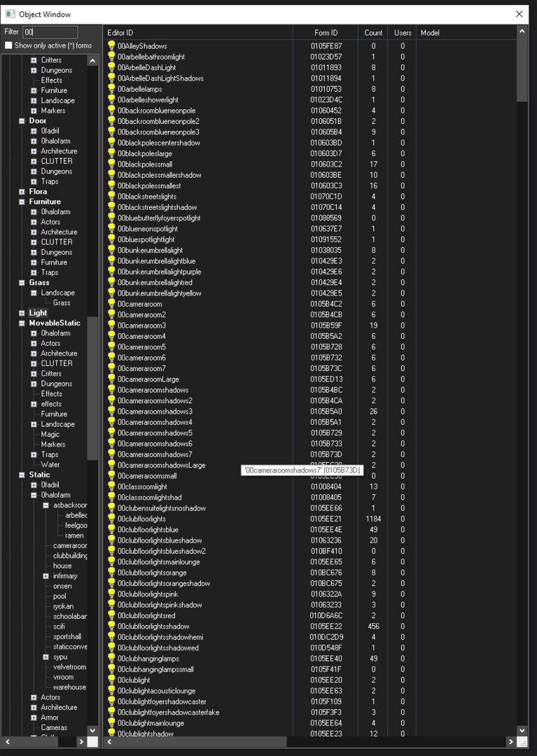537x756 pixels.
Task: Click the light icon of 00ArbelleDashLight
Action: [x=111, y=67]
